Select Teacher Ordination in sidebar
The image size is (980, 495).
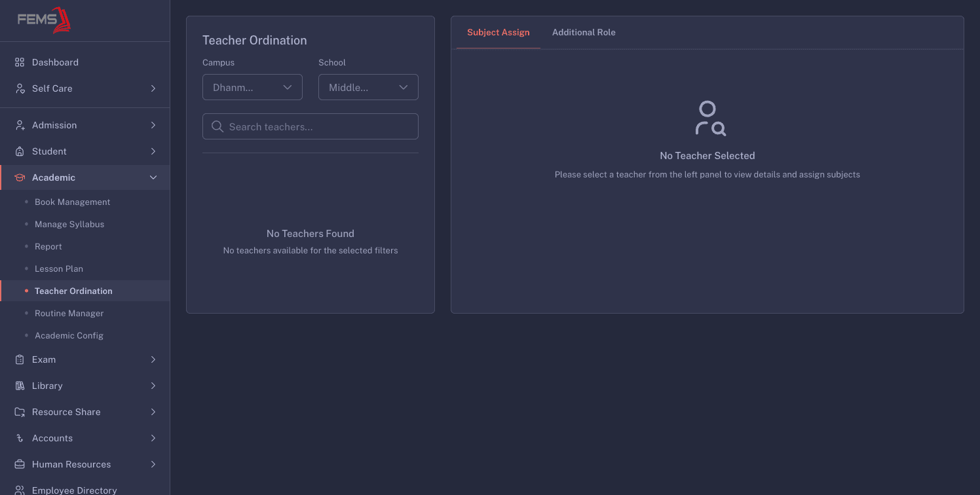[x=85, y=291]
